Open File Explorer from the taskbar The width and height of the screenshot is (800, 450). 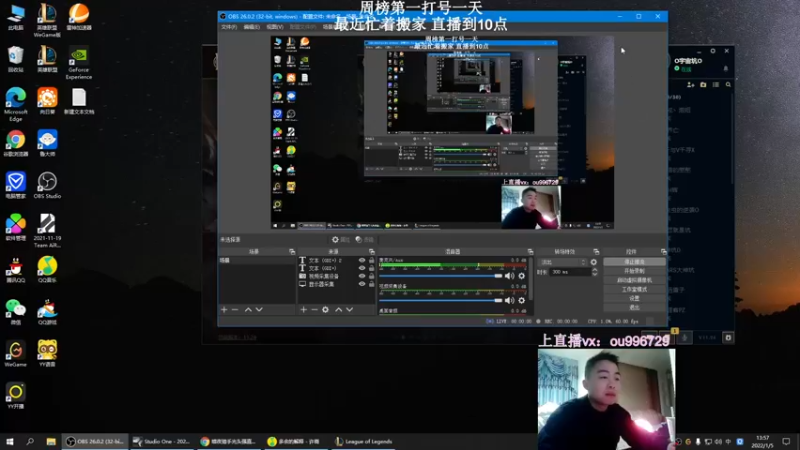[x=51, y=441]
